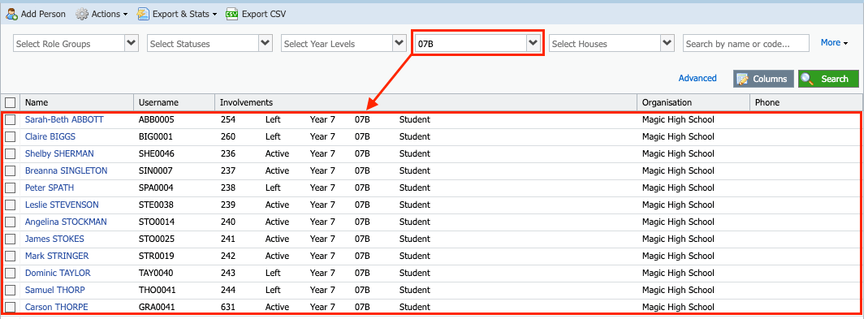Viewport: 868px width, 319px height.
Task: Click the Columns button icon
Action: tap(742, 79)
